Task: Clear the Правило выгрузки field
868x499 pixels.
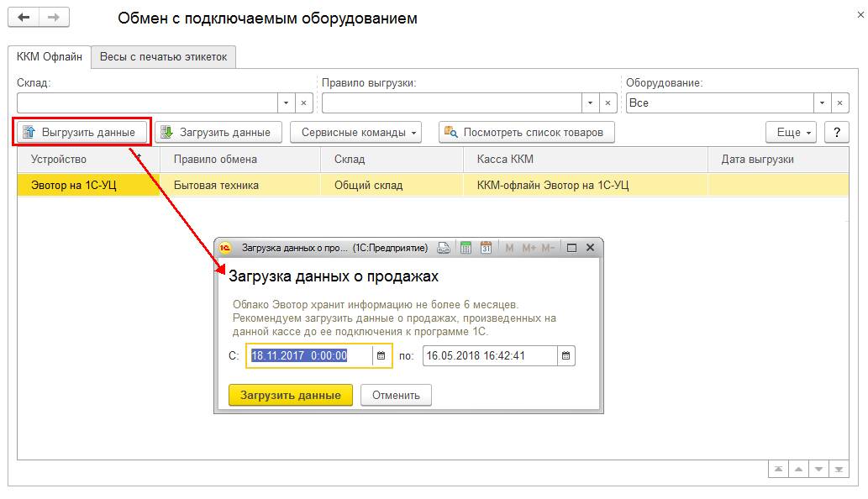Action: tap(608, 102)
